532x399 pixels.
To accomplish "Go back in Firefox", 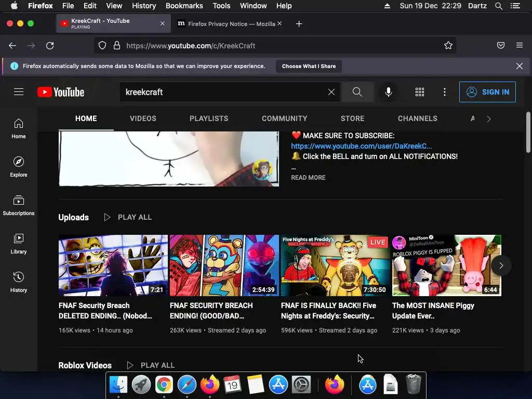I will pyautogui.click(x=12, y=46).
